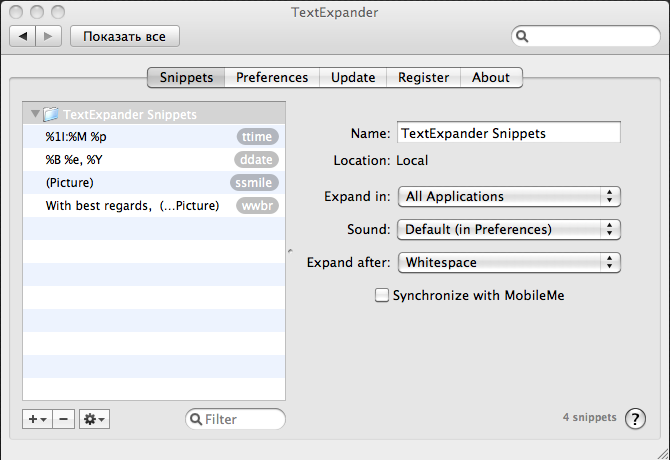Viewport: 670px width, 460px height.
Task: Open the add snippet plus menu
Action: pos(37,419)
